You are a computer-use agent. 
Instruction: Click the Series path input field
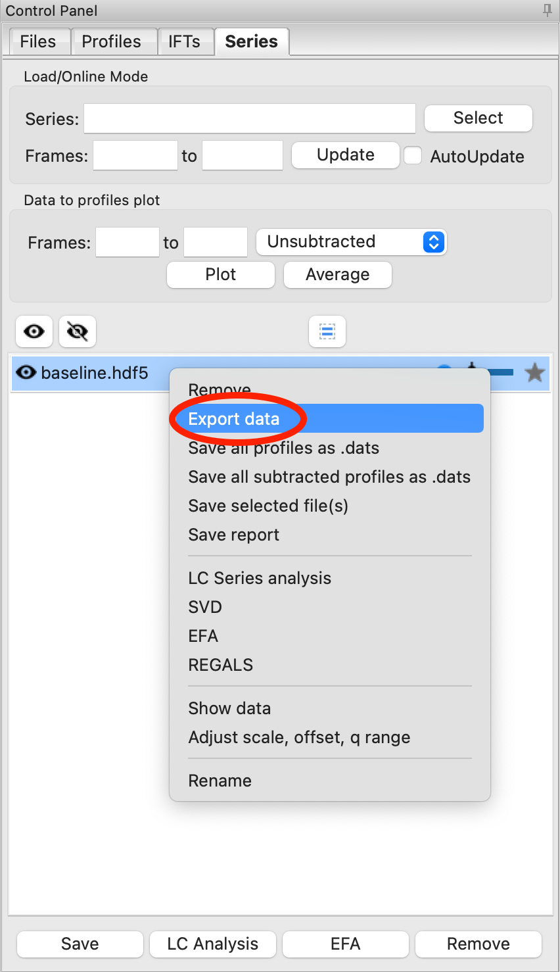pyautogui.click(x=250, y=118)
